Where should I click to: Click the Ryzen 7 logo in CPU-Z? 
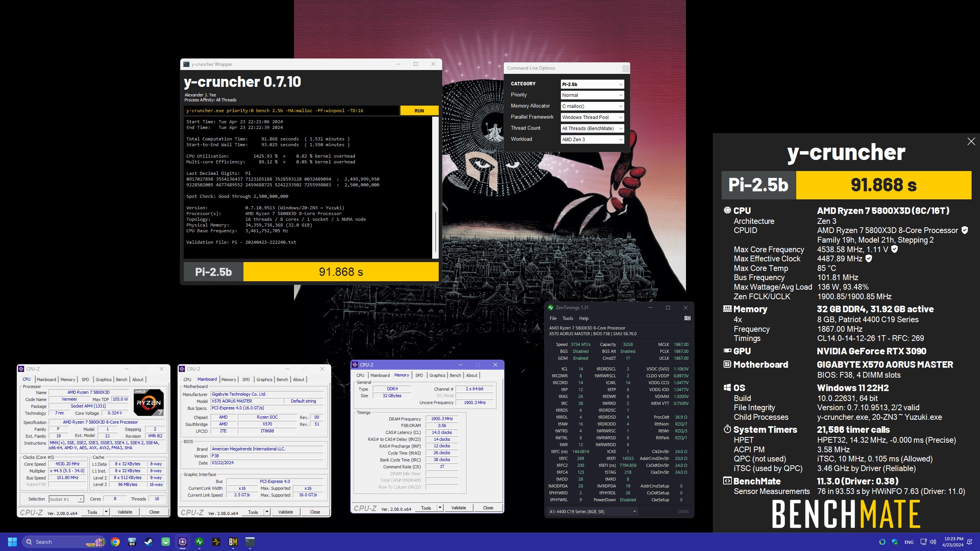point(149,402)
